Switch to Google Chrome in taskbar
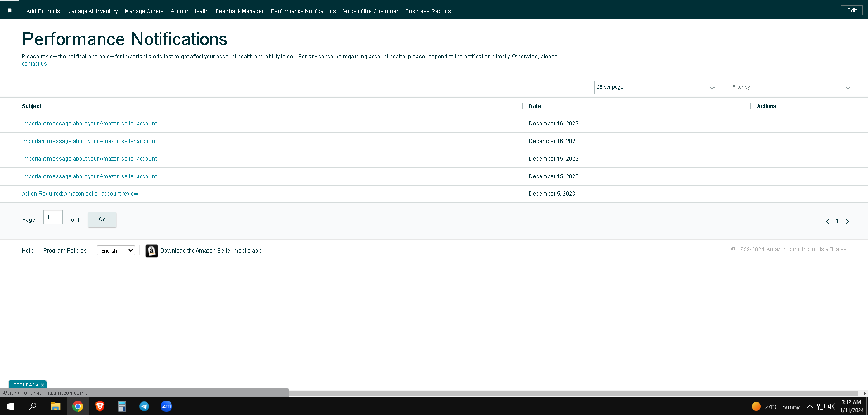Screen dimensions: 868x415 tap(78, 406)
